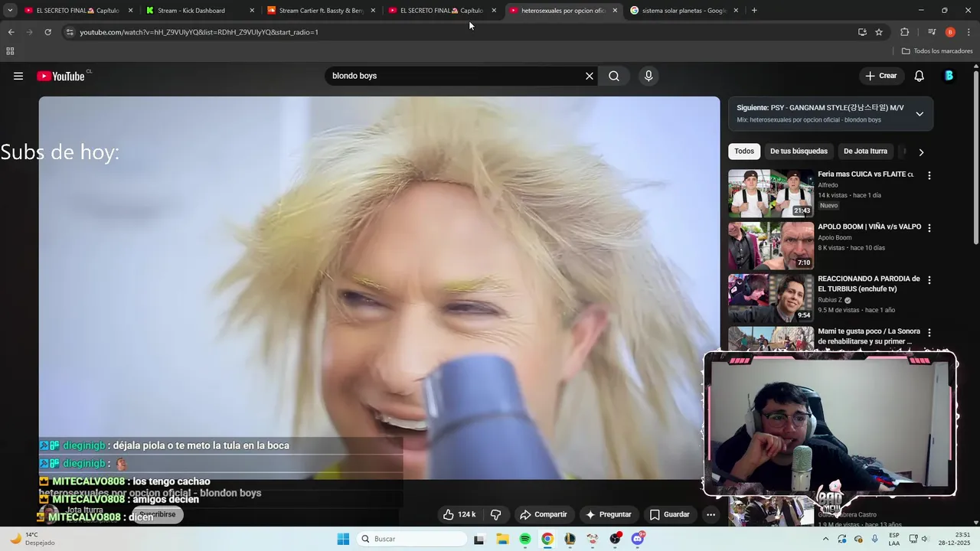
Task: Open Discord from the taskbar
Action: (x=638, y=539)
